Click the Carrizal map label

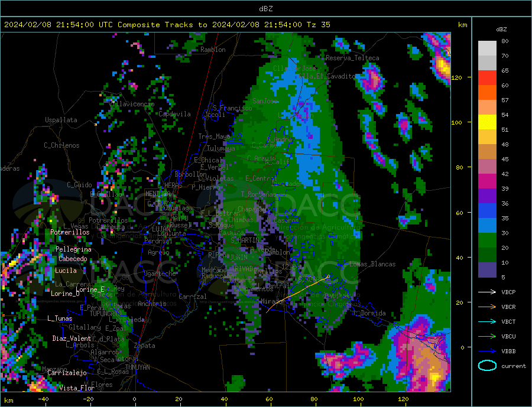click(193, 297)
